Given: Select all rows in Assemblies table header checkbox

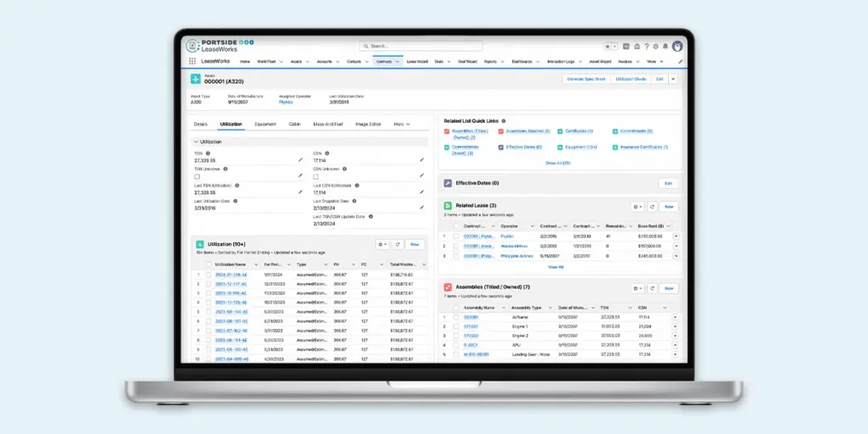Looking at the screenshot, I should pos(456,308).
